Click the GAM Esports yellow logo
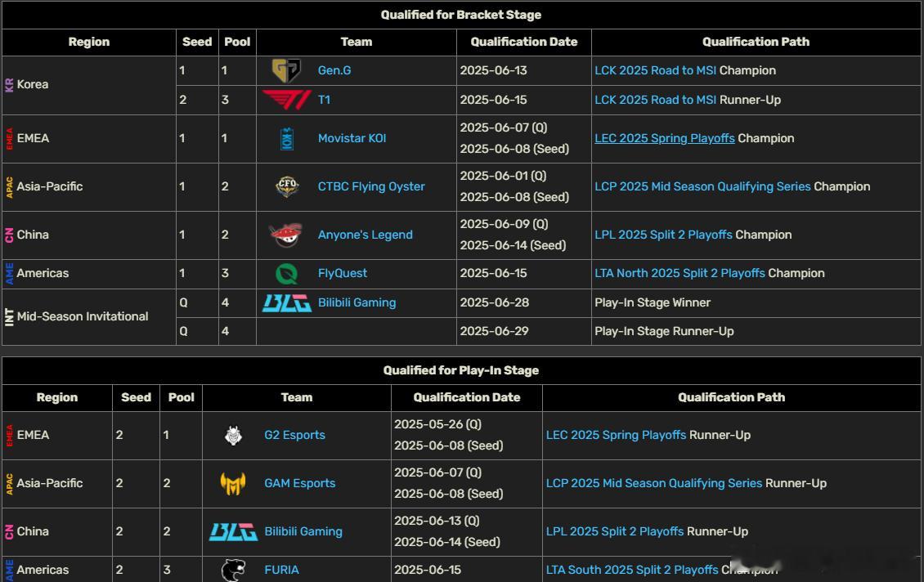 coord(233,484)
